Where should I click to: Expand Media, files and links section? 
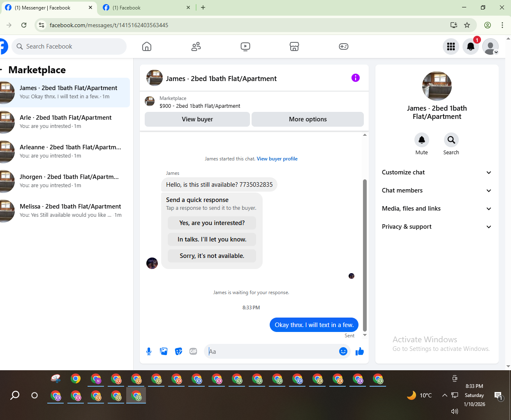coord(437,209)
